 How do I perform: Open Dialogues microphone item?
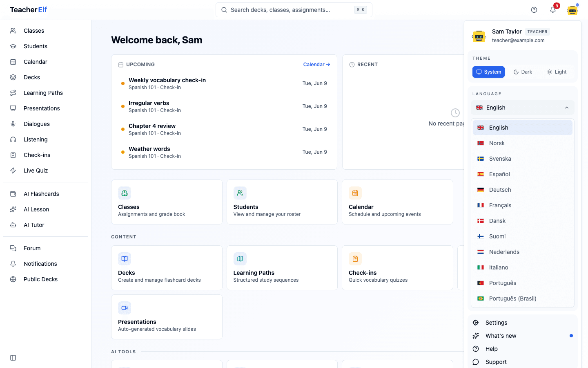tap(45, 124)
